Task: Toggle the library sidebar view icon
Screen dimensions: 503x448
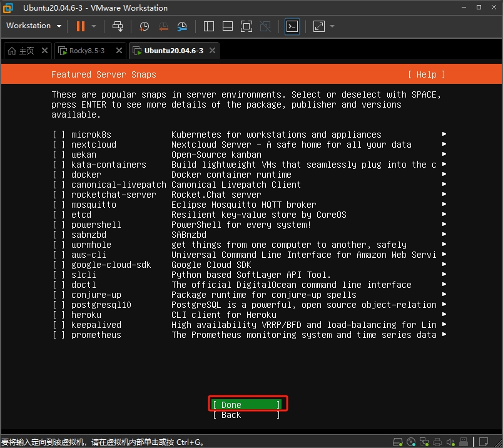Action: 209,26
